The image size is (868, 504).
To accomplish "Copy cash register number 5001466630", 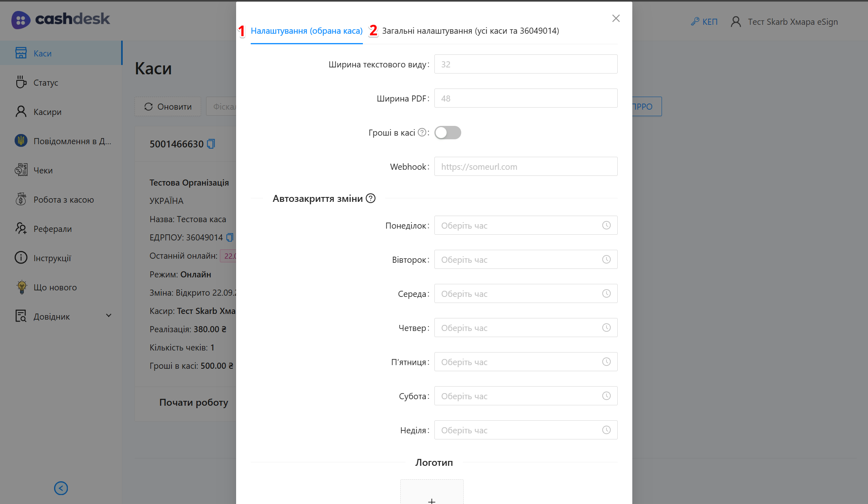I will pos(211,144).
